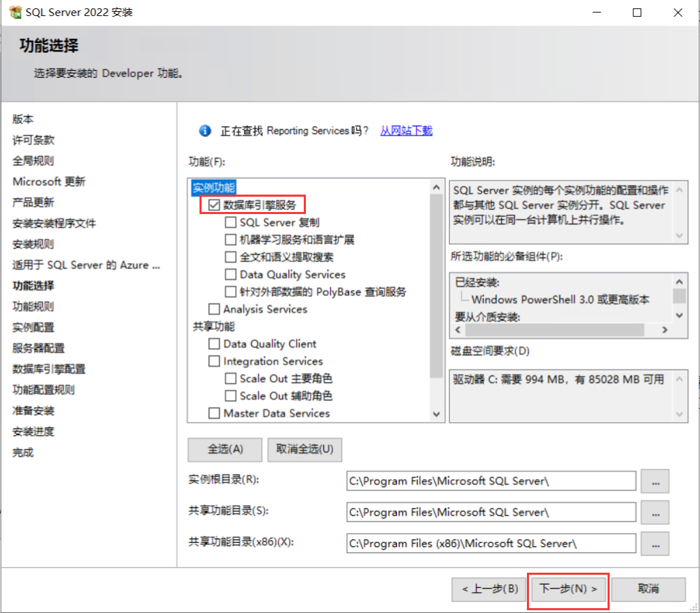Click the 取消 button
The height and width of the screenshot is (613, 700).
click(x=649, y=589)
